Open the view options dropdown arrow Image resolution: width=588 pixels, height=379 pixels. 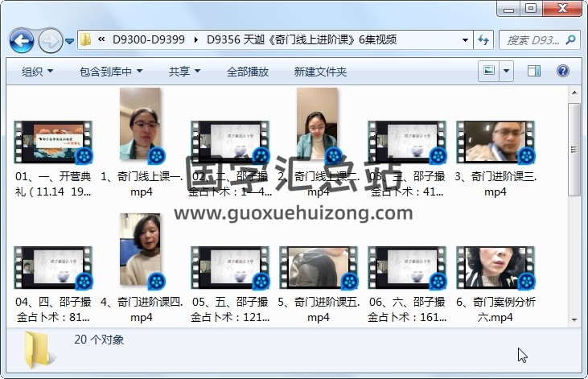tap(506, 71)
